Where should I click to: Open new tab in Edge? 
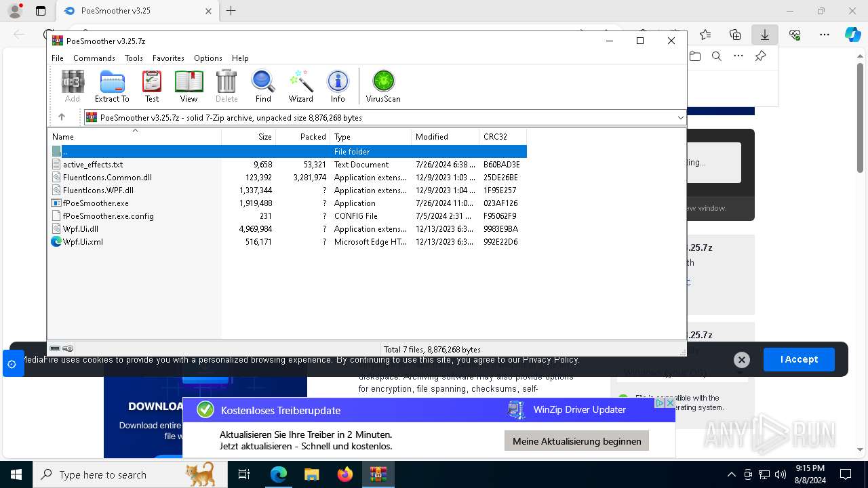click(231, 11)
